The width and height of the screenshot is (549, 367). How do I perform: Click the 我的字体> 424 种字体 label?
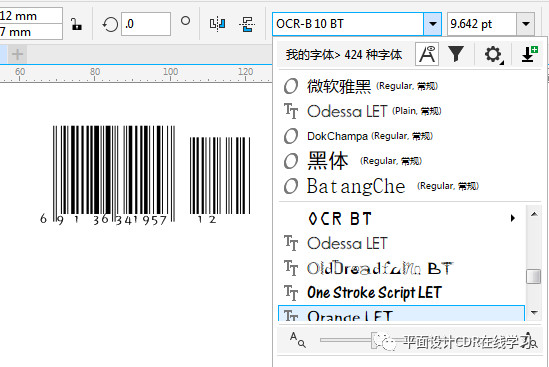344,55
